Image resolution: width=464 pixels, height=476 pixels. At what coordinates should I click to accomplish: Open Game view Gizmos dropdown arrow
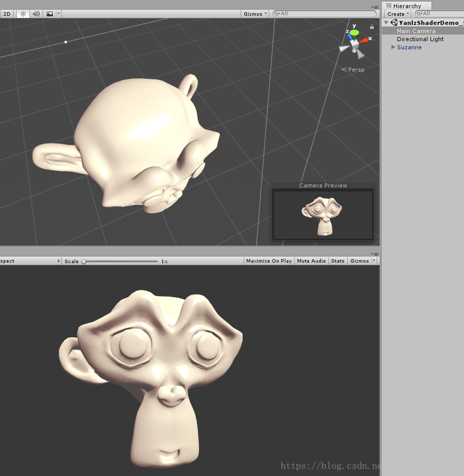click(374, 261)
